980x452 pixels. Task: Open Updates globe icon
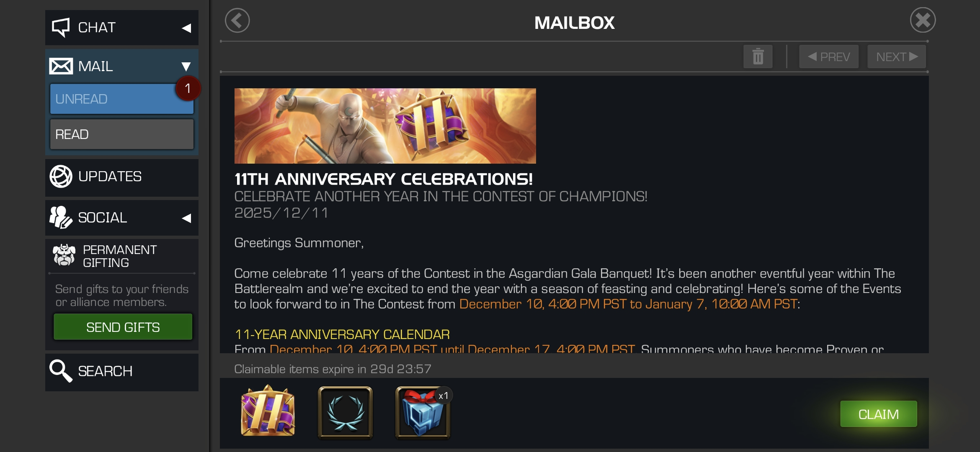[61, 176]
